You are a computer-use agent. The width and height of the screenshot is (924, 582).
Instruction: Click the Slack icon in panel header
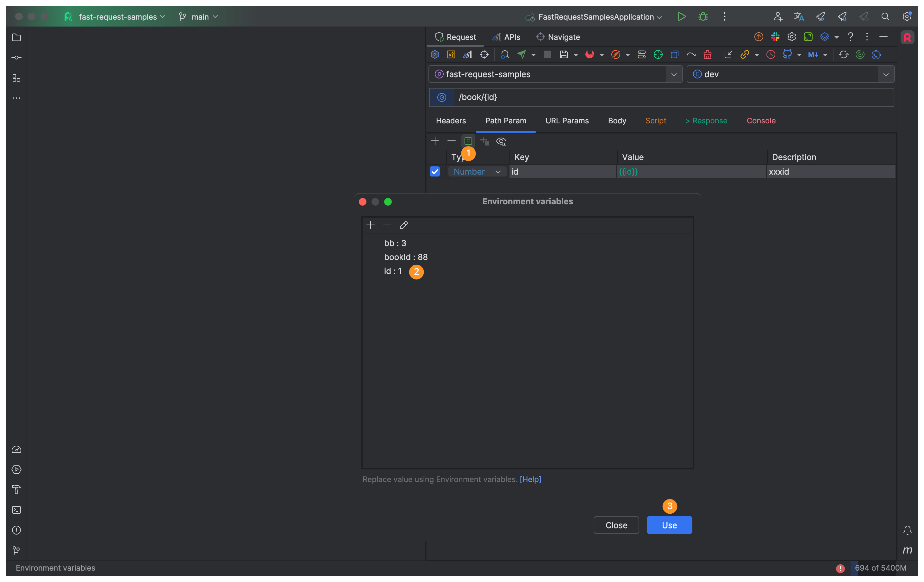click(x=775, y=37)
